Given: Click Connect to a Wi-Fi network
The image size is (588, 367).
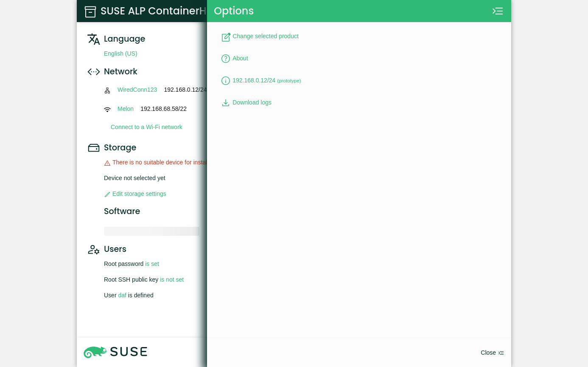Looking at the screenshot, I should 146,127.
